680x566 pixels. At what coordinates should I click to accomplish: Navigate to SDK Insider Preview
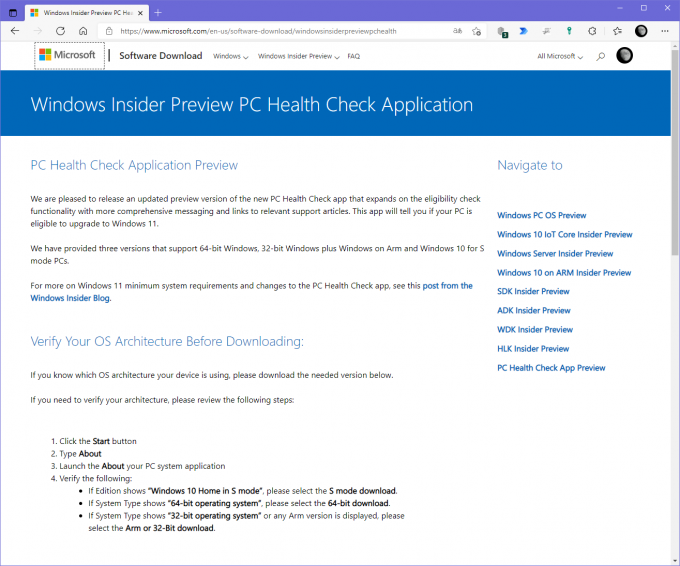click(533, 291)
